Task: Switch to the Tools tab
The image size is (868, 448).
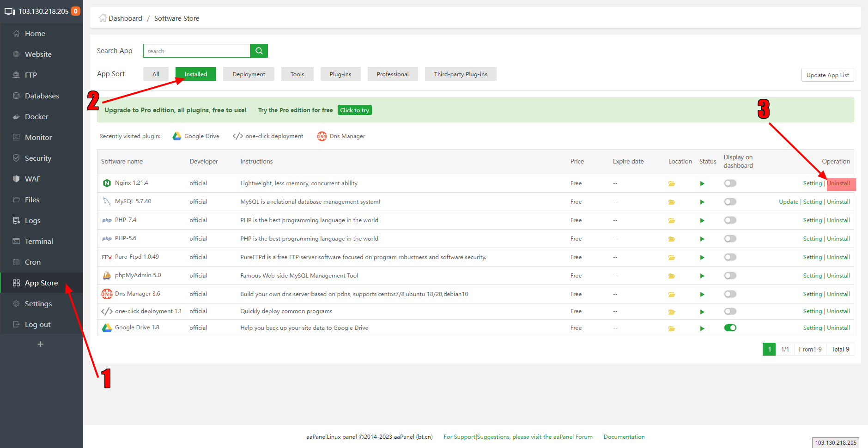Action: point(297,74)
